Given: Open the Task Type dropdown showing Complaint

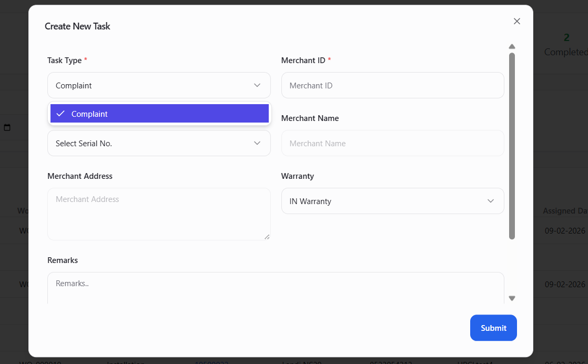Looking at the screenshot, I should [153, 85].
